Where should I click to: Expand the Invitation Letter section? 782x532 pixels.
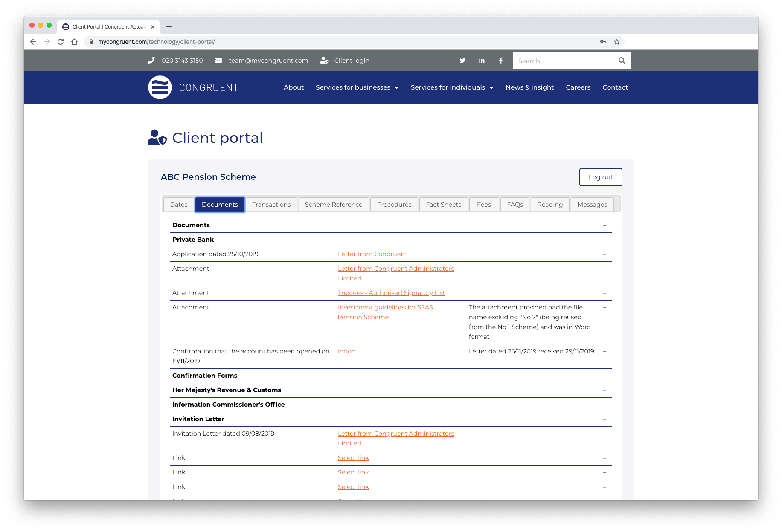tap(605, 419)
